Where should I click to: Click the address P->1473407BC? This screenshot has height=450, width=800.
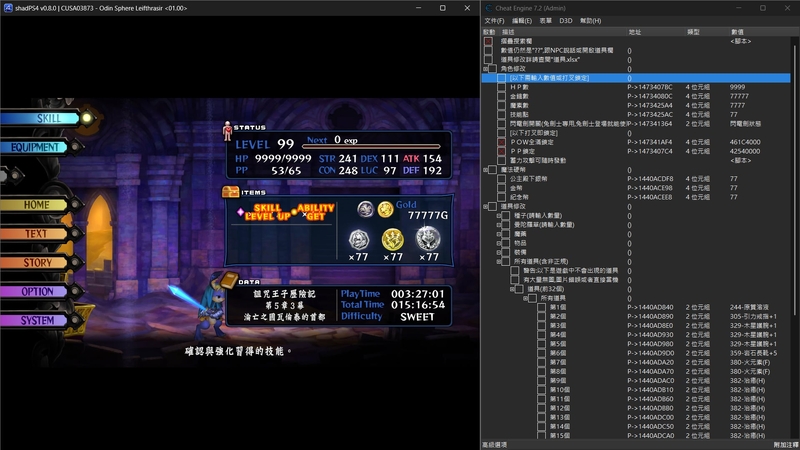(x=650, y=87)
